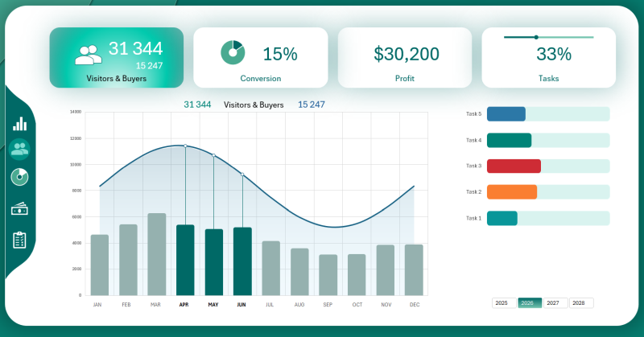This screenshot has width=644, height=337.
Task: Click the orange Task 2 progress bar
Action: point(511,192)
